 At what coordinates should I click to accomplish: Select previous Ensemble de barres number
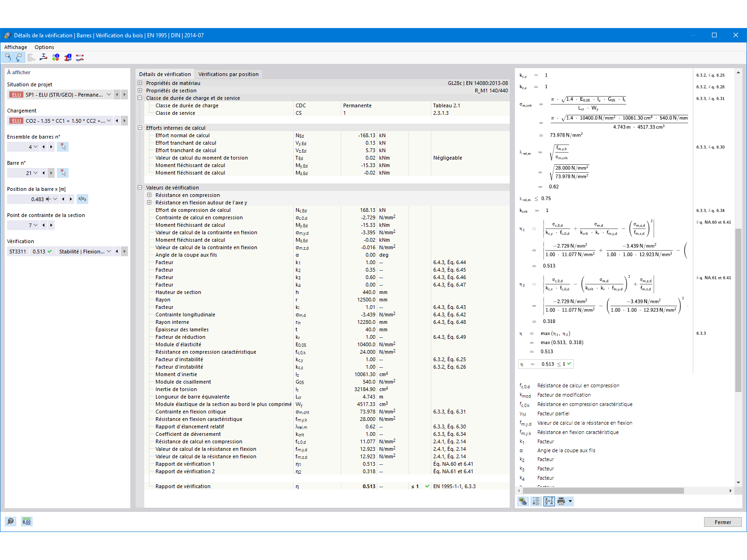tap(44, 147)
